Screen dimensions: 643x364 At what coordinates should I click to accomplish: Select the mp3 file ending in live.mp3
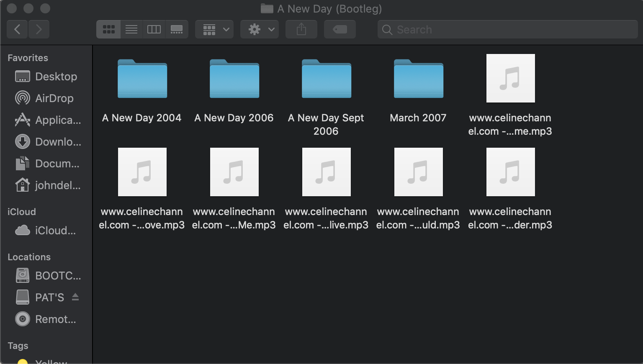click(327, 172)
